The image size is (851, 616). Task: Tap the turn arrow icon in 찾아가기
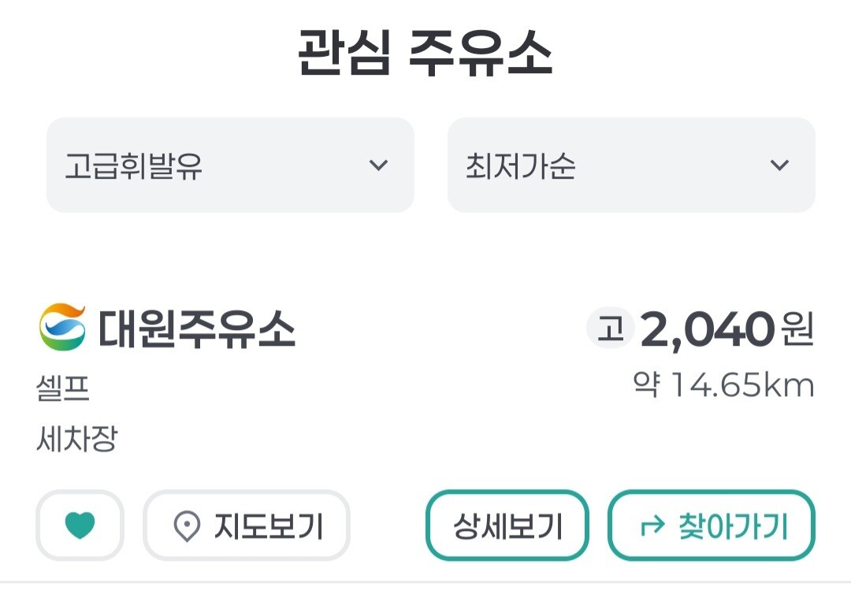(652, 526)
